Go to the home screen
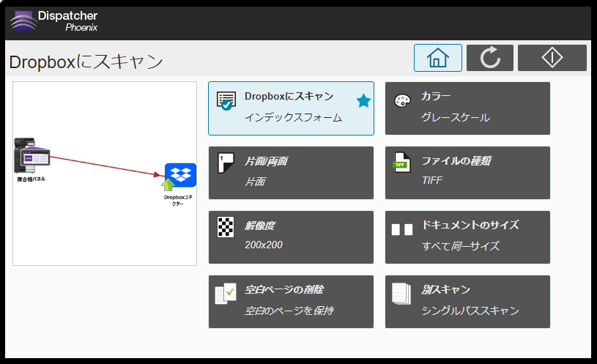Screen dimensions: 597x364 [438, 58]
